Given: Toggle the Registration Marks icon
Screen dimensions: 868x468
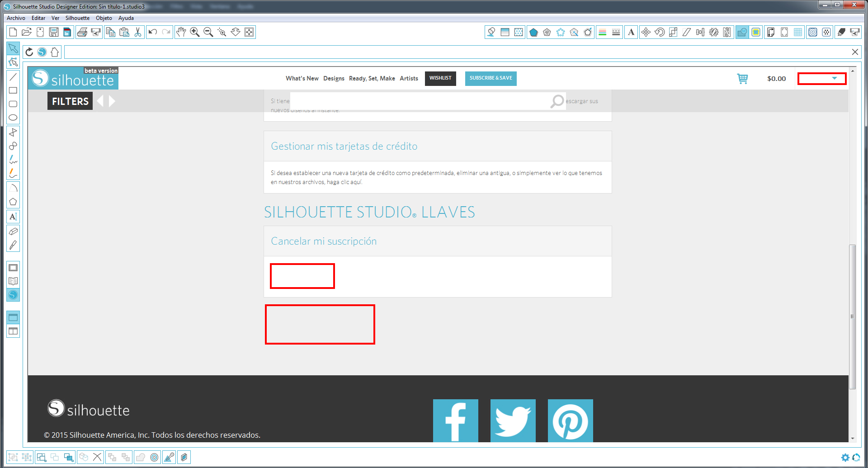Looking at the screenshot, I should 784,32.
